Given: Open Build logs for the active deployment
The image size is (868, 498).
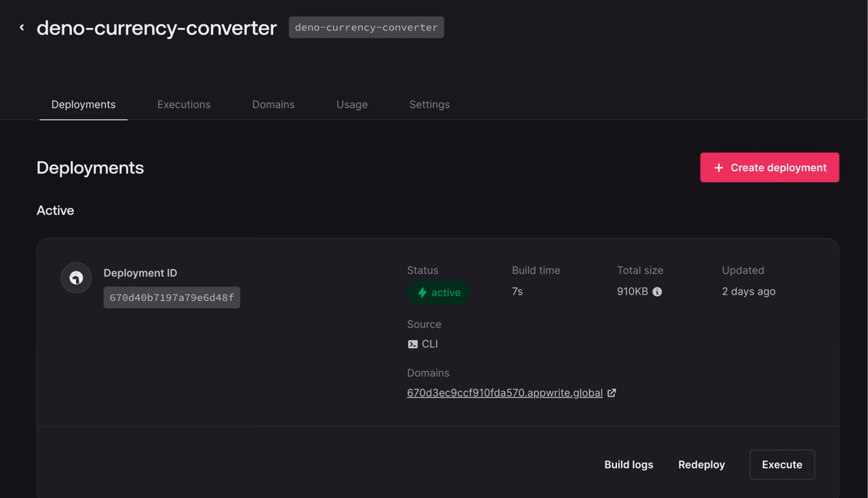Looking at the screenshot, I should coord(629,465).
